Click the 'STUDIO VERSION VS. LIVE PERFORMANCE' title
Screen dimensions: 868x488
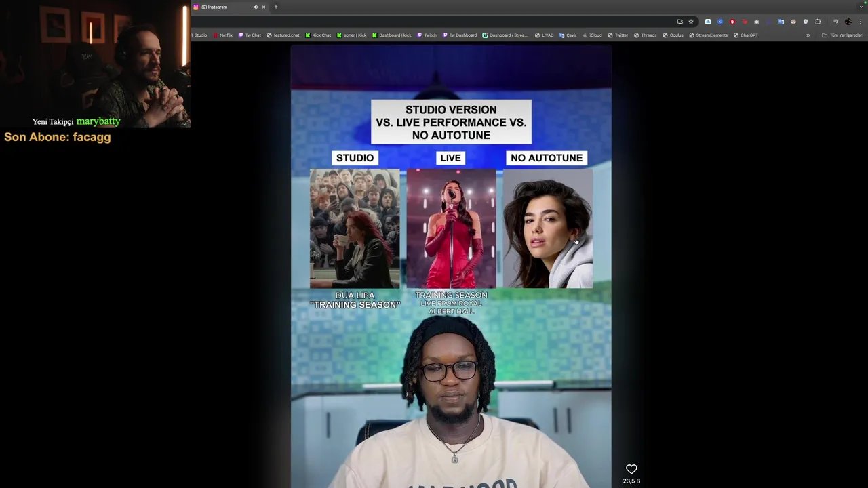click(x=451, y=122)
